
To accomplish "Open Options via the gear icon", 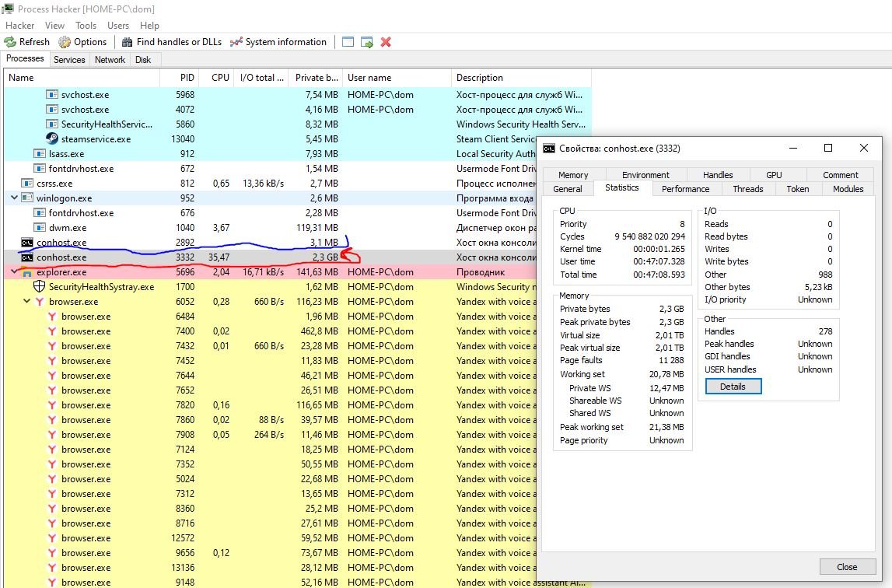I will (x=65, y=42).
